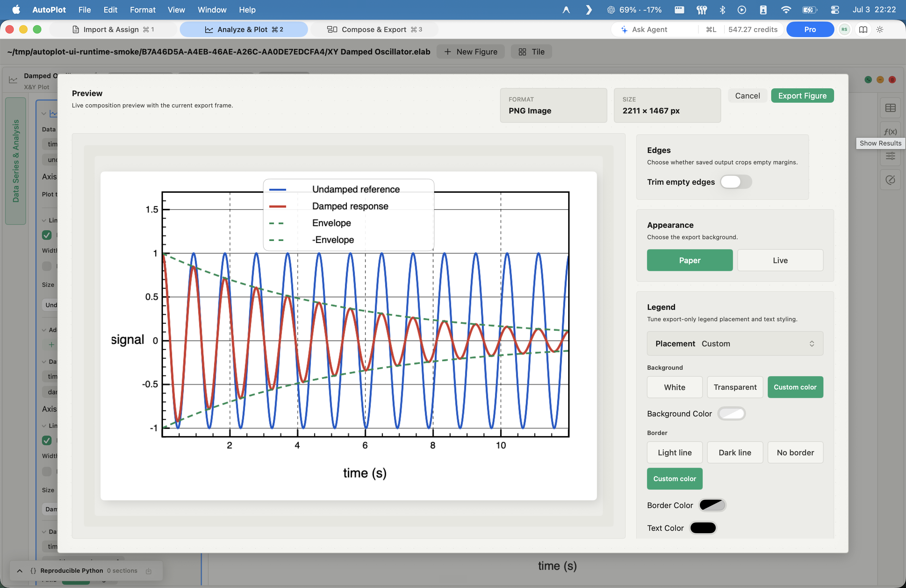The height and width of the screenshot is (588, 906).
Task: Switch to Analyze & Plot tab
Action: click(244, 30)
